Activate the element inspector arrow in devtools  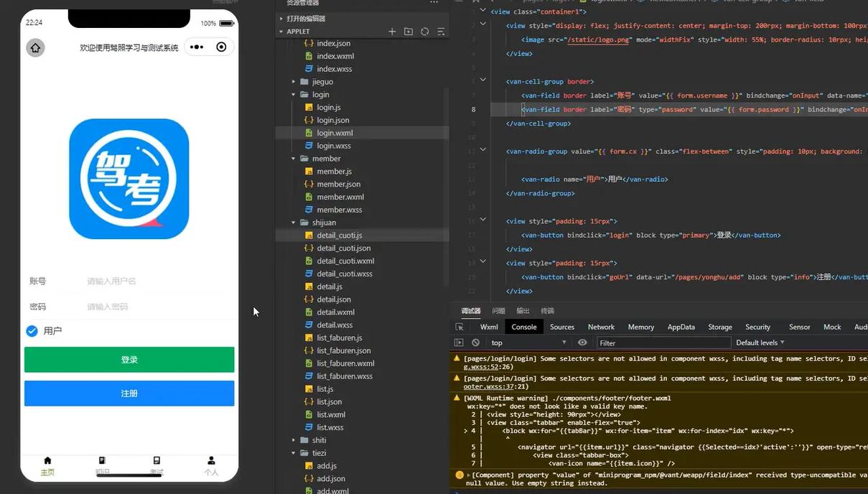click(459, 327)
